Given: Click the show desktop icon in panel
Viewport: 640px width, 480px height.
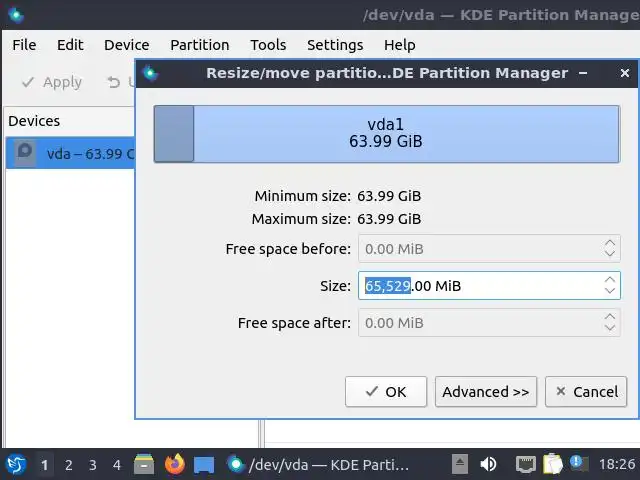Looking at the screenshot, I should (204, 465).
